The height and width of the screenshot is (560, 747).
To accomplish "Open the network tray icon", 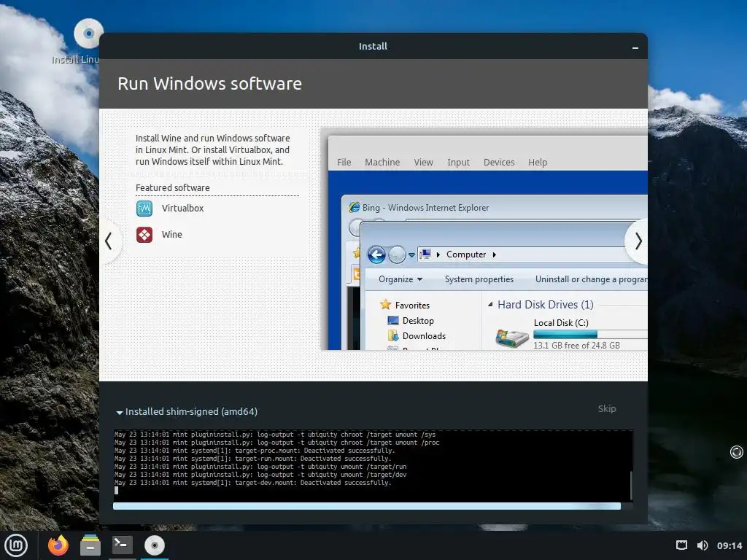I will click(x=682, y=545).
